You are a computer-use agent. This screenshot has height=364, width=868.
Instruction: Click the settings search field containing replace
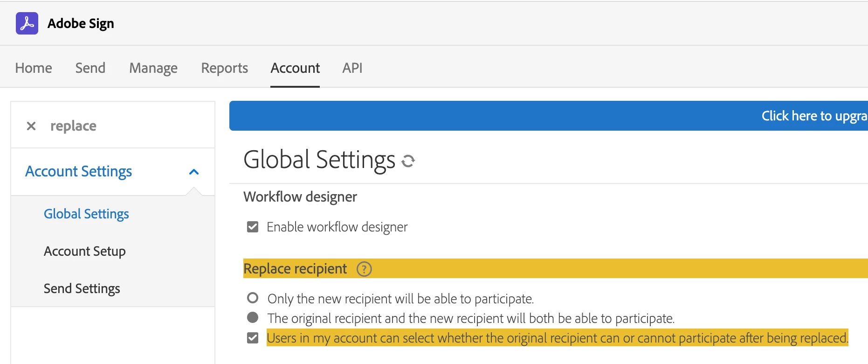(121, 126)
